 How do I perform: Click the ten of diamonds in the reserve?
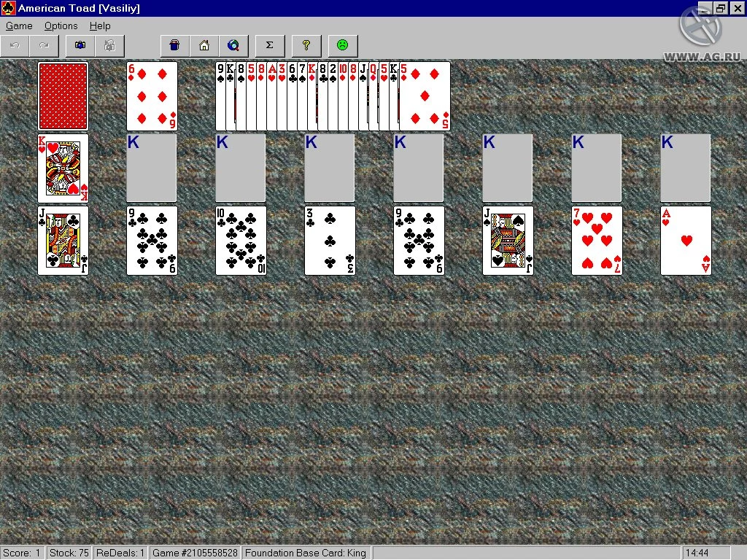[x=343, y=96]
